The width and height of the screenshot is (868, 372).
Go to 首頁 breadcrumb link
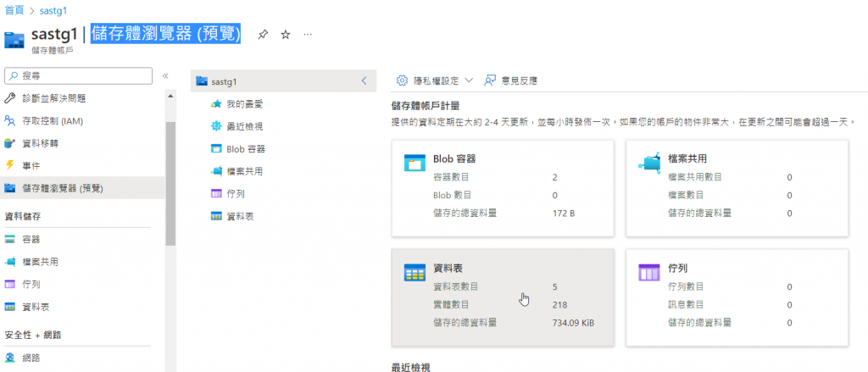(x=14, y=10)
